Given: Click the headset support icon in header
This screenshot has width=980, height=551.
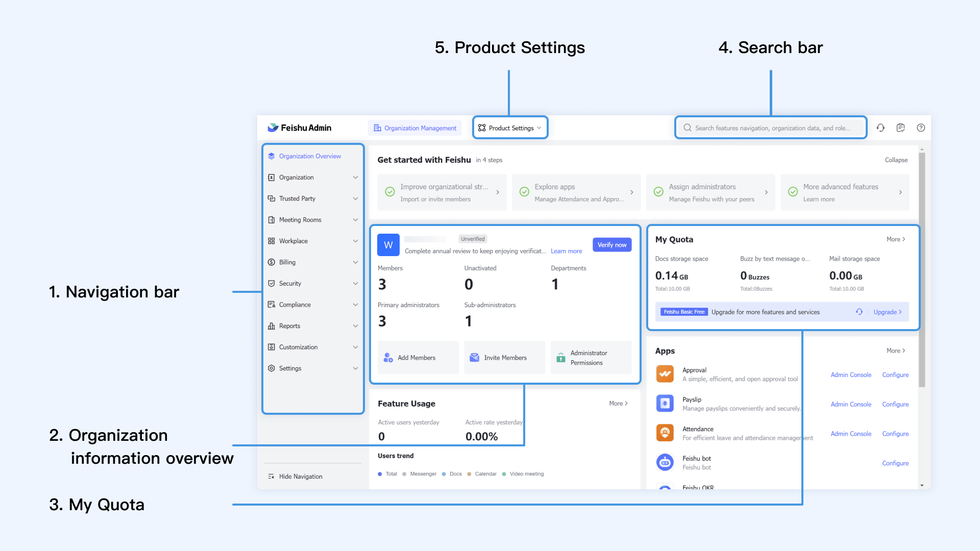Looking at the screenshot, I should (x=880, y=128).
